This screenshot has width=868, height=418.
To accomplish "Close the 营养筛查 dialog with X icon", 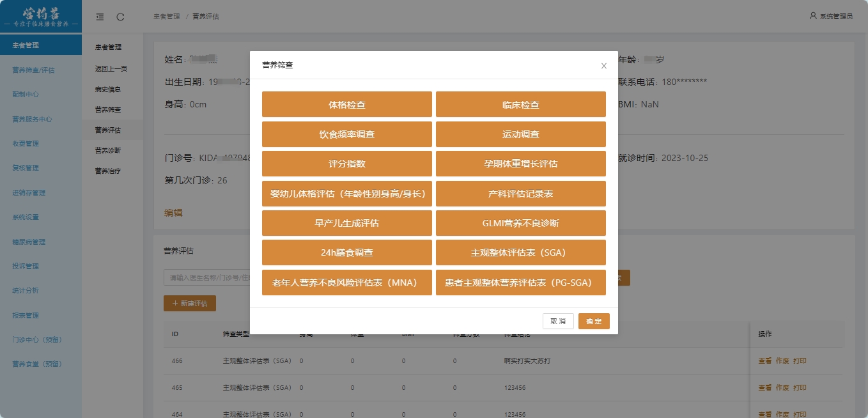I will click(x=604, y=66).
